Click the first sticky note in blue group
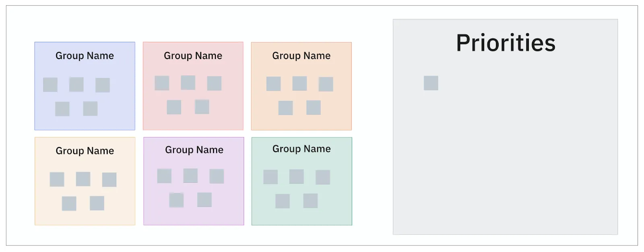Image resolution: width=644 pixels, height=252 pixels. click(50, 85)
